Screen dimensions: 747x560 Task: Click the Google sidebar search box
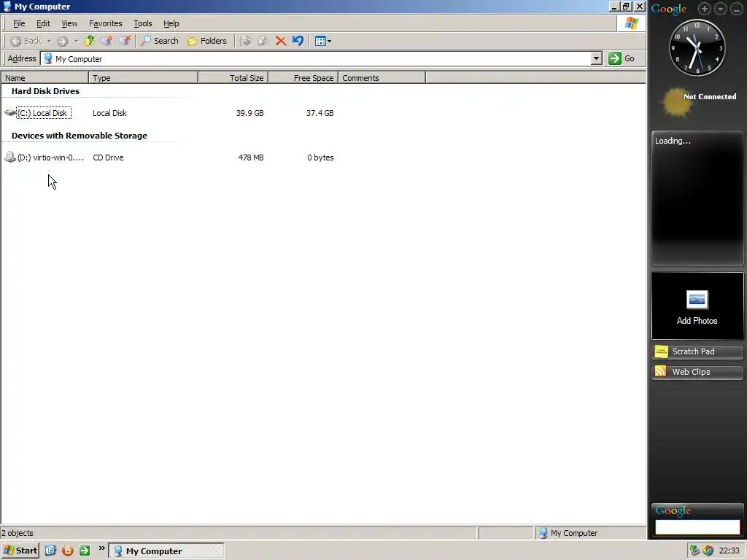pos(697,526)
